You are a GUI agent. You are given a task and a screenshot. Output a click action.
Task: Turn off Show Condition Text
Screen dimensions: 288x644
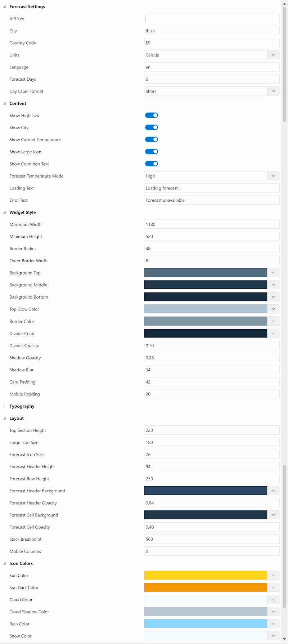[152, 164]
